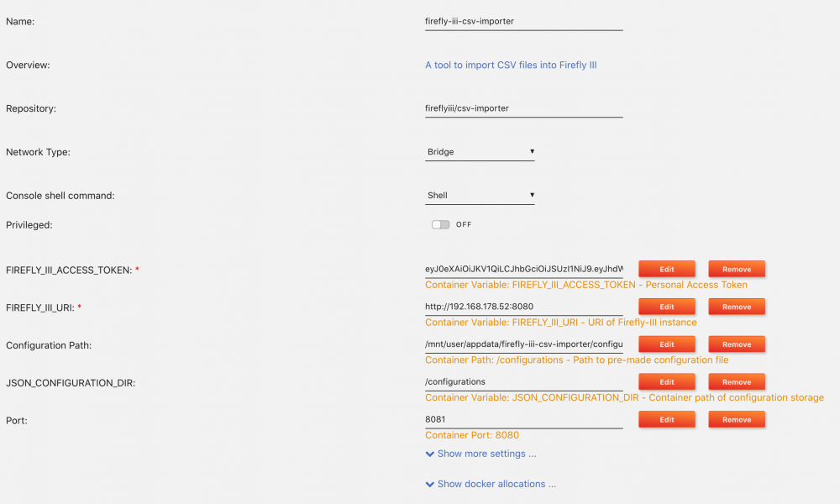Click the Repository input field
This screenshot has width=840, height=504.
point(524,108)
